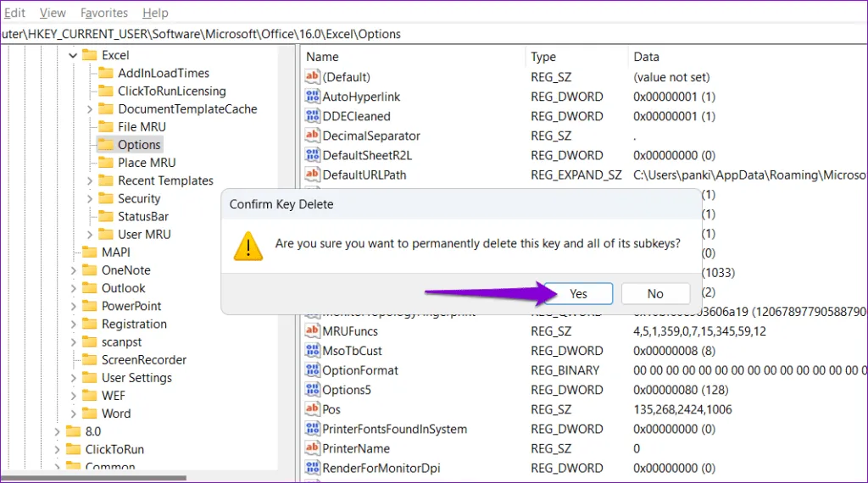Click the warning icon in the dialog
The height and width of the screenshot is (483, 868).
click(248, 245)
